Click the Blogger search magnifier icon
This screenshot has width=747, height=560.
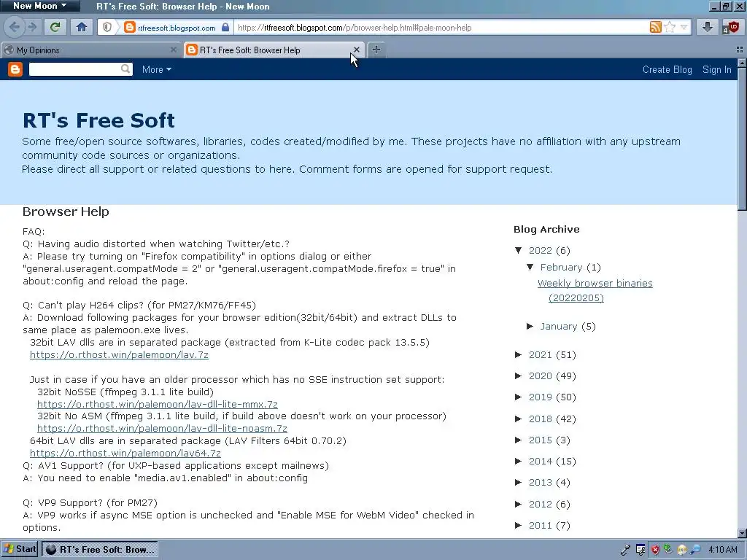coord(125,69)
